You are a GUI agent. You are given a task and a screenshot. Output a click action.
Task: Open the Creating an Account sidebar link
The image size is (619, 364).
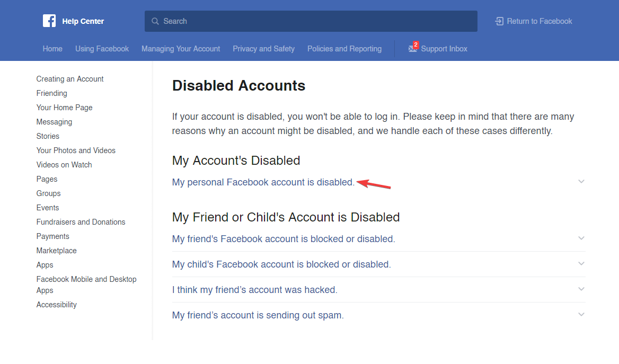pos(70,79)
